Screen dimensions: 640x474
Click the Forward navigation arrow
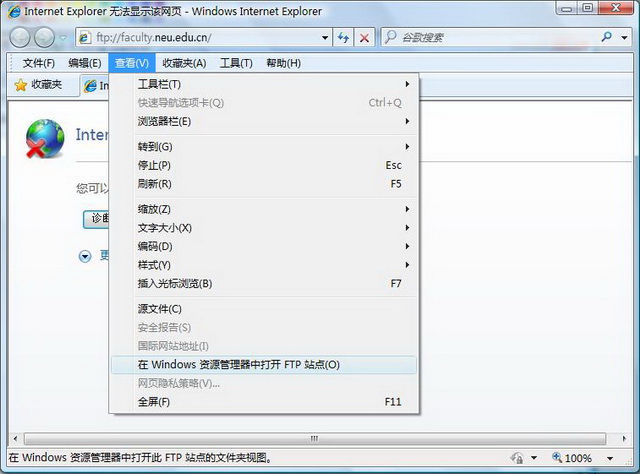(x=44, y=38)
